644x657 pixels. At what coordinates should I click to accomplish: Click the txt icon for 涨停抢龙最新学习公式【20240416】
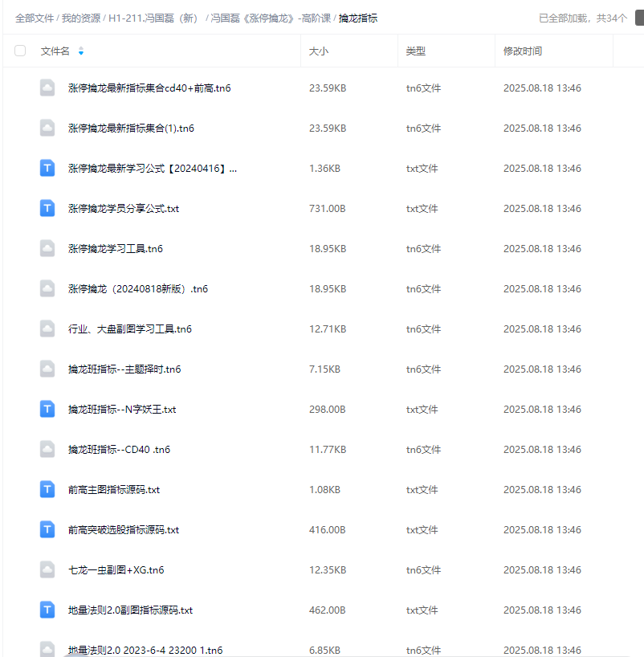click(x=47, y=168)
